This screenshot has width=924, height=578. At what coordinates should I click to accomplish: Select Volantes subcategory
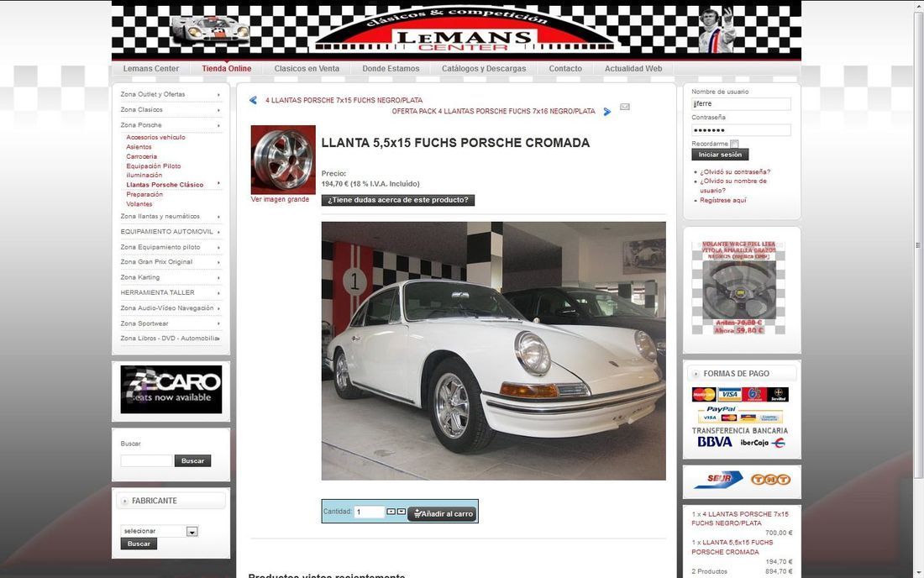[x=139, y=204]
